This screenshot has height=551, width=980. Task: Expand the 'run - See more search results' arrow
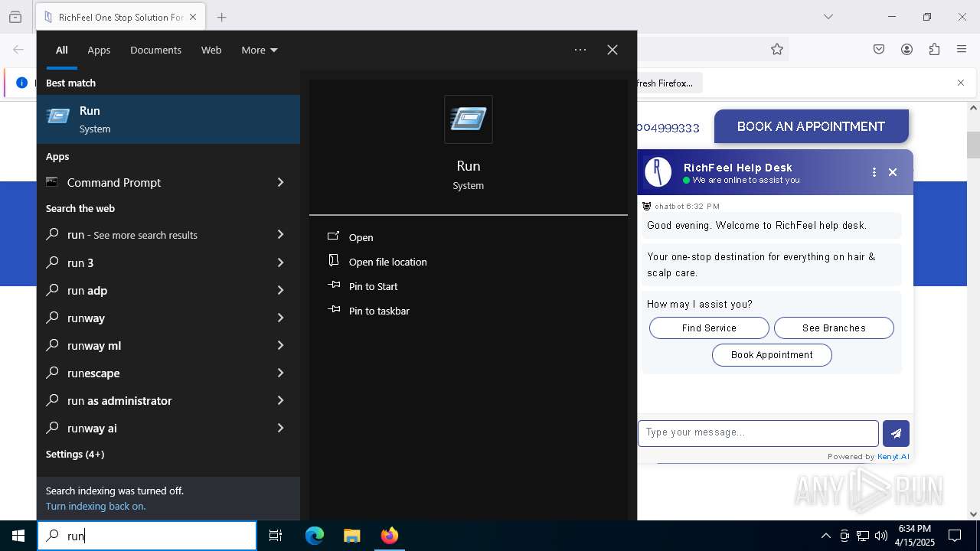[280, 235]
